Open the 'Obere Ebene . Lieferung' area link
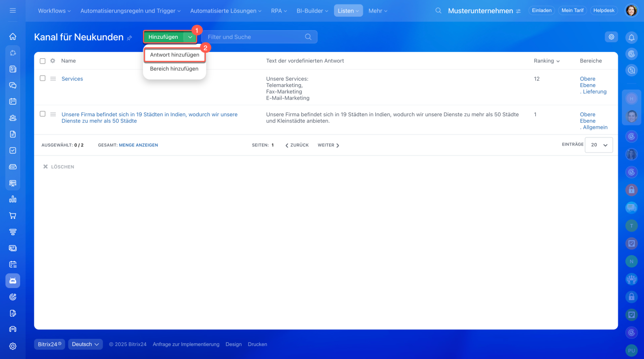The image size is (644, 359). (x=593, y=85)
